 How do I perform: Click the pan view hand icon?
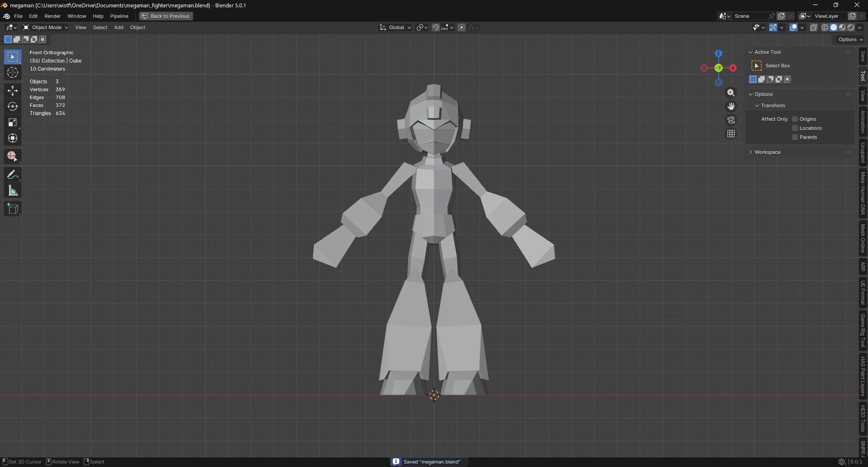tap(731, 106)
